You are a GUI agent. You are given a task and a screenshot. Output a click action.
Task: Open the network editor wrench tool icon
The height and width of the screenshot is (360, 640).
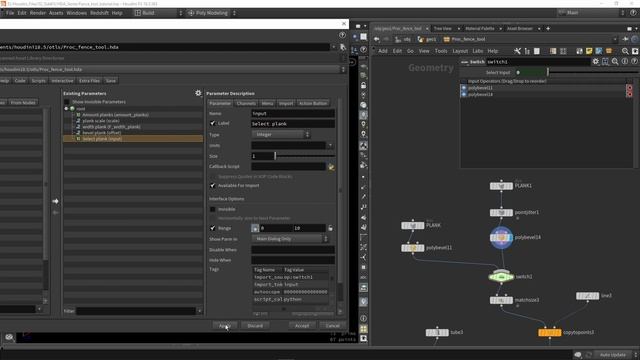point(517,51)
